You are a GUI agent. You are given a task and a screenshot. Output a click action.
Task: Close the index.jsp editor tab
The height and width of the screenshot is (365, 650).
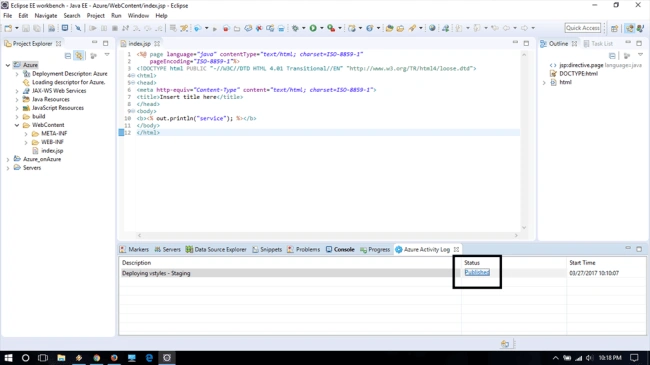click(157, 44)
